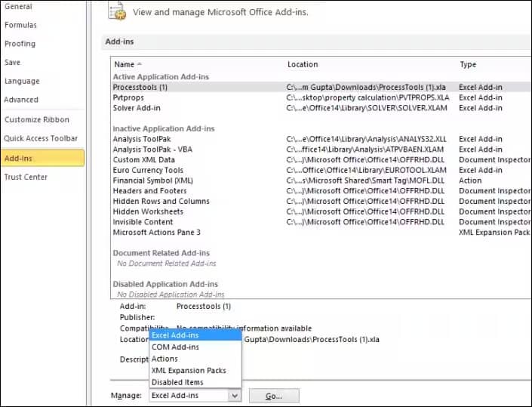
Task: Select Actions in the Manage dropdown
Action: (x=165, y=359)
